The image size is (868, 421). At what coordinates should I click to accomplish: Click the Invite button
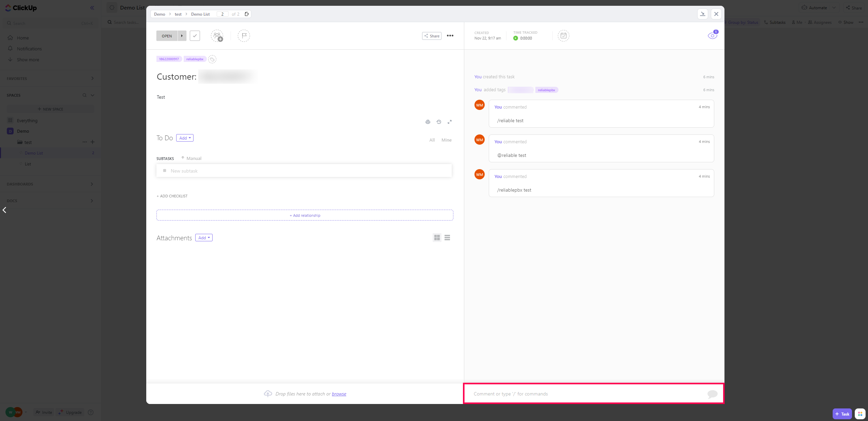click(44, 412)
